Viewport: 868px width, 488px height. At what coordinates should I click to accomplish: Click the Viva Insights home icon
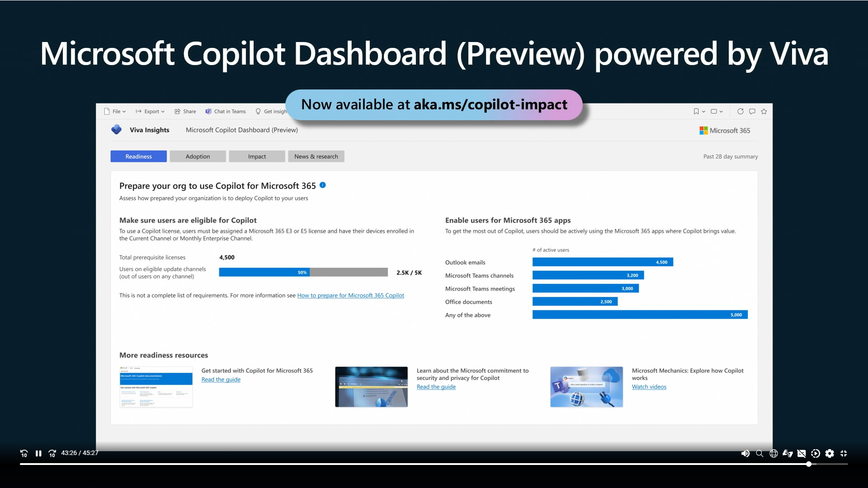[116, 130]
